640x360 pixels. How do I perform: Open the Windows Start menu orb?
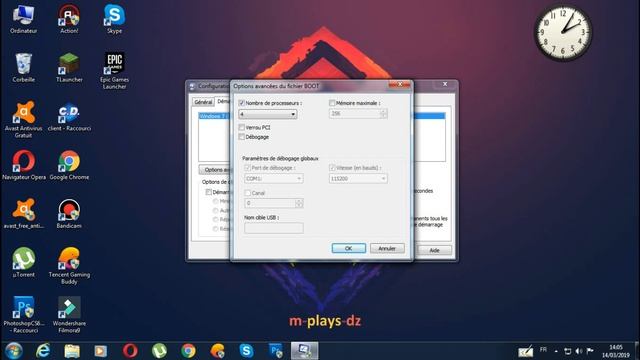14,351
